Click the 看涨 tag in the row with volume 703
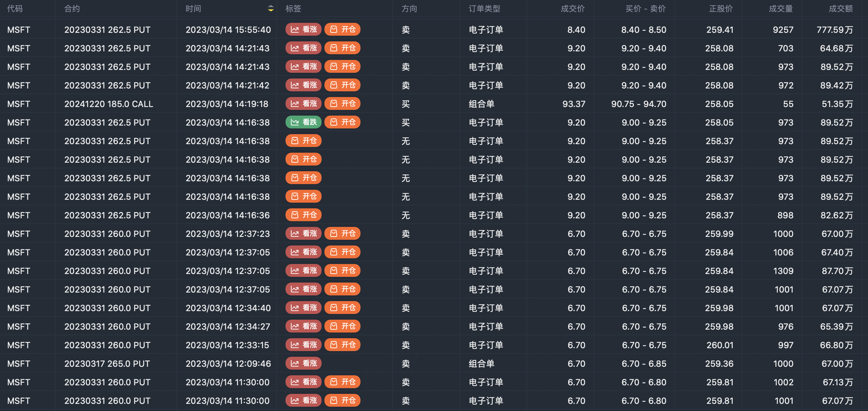Viewport: 868px width, 411px height. [x=303, y=48]
